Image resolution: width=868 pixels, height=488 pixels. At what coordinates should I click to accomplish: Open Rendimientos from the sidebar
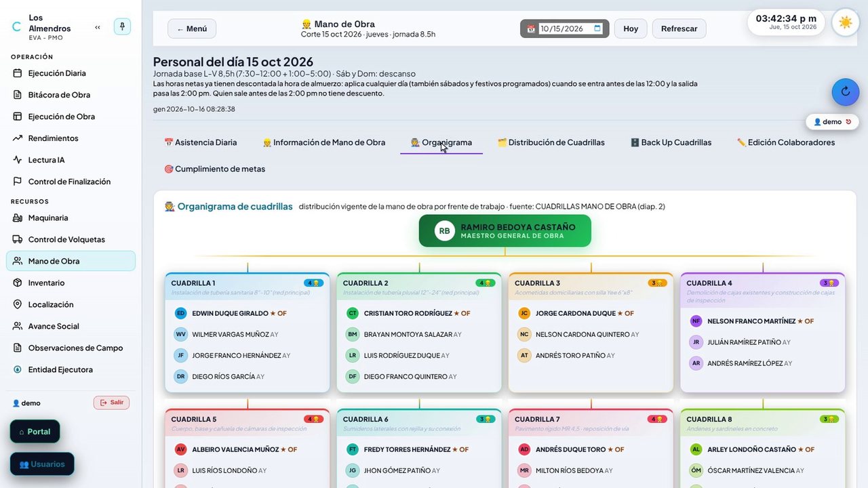[x=71, y=138]
